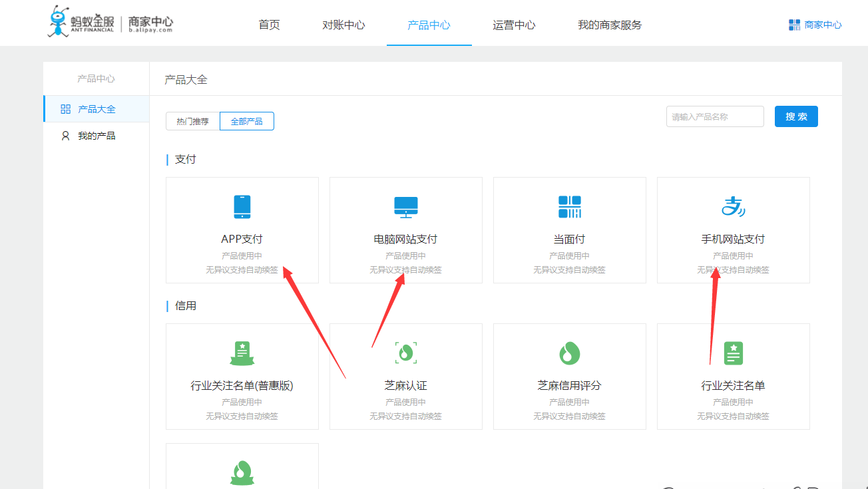
Task: Open the 行业关注名单(普惠版) product title
Action: tap(242, 385)
